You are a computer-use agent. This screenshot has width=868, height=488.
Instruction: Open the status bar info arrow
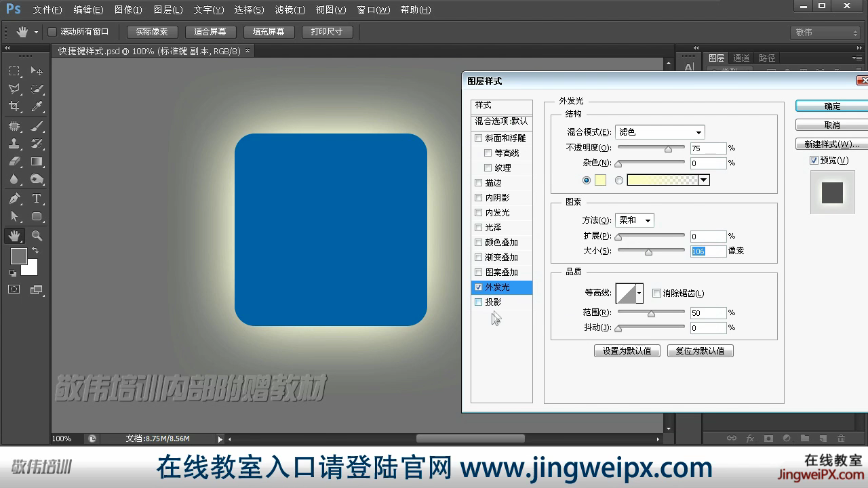click(220, 439)
